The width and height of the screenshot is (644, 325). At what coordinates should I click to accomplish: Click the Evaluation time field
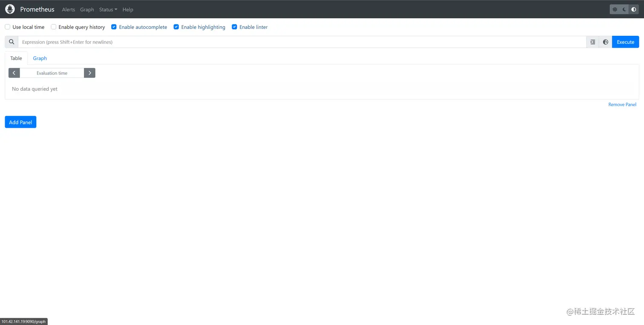[x=52, y=73]
